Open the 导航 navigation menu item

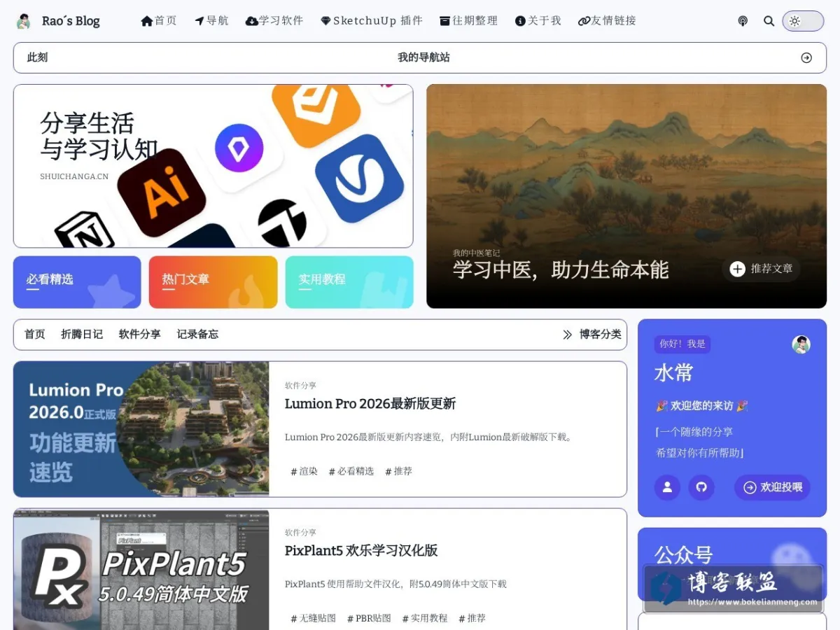pos(211,21)
